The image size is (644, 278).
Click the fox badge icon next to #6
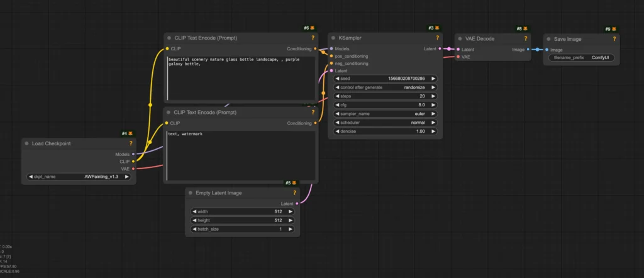(312, 28)
